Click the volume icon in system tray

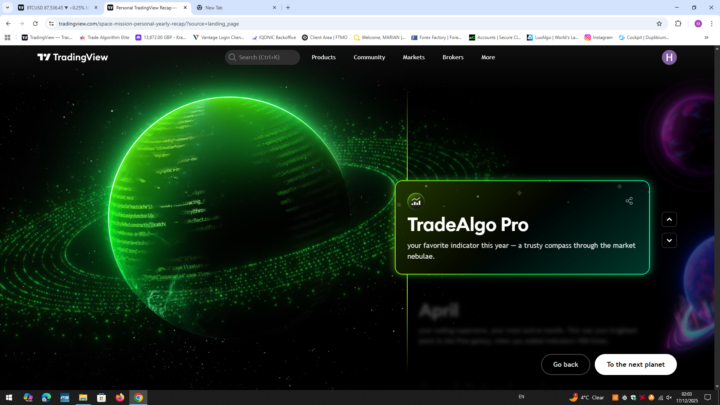(x=669, y=398)
